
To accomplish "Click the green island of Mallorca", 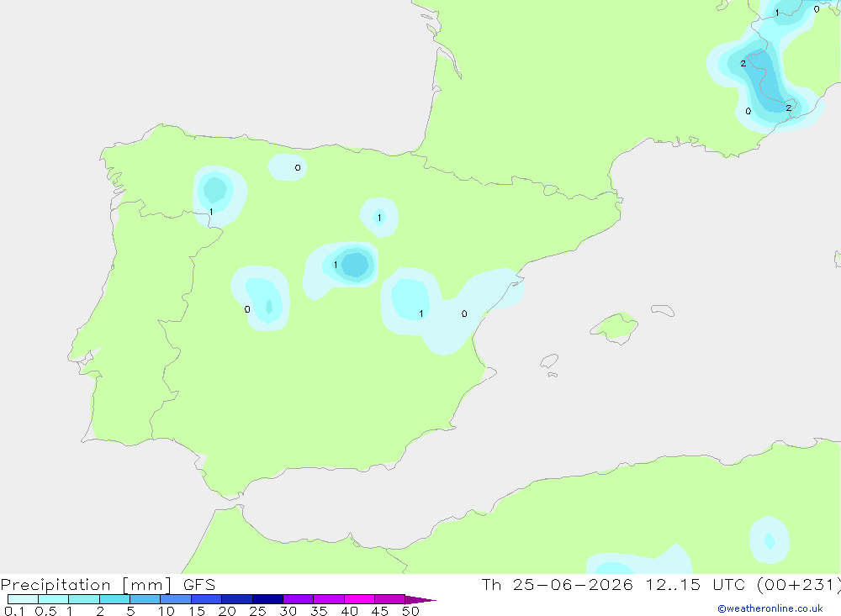I will click(x=616, y=327).
